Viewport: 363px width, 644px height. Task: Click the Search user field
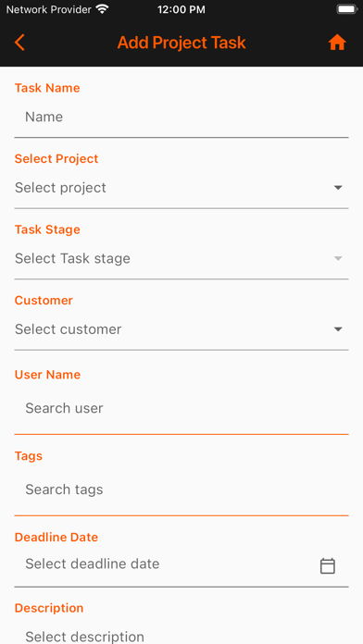pyautogui.click(x=181, y=409)
